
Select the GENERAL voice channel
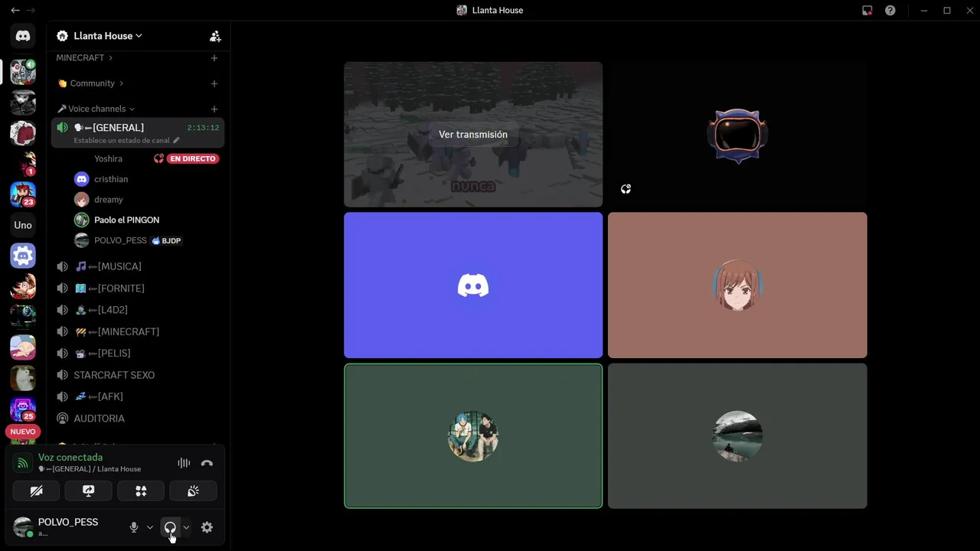(x=138, y=132)
